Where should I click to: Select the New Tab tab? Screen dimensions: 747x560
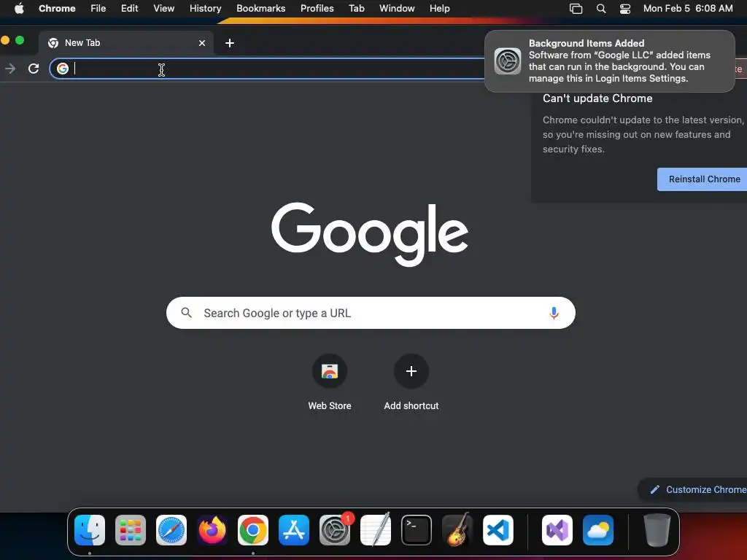click(x=126, y=43)
